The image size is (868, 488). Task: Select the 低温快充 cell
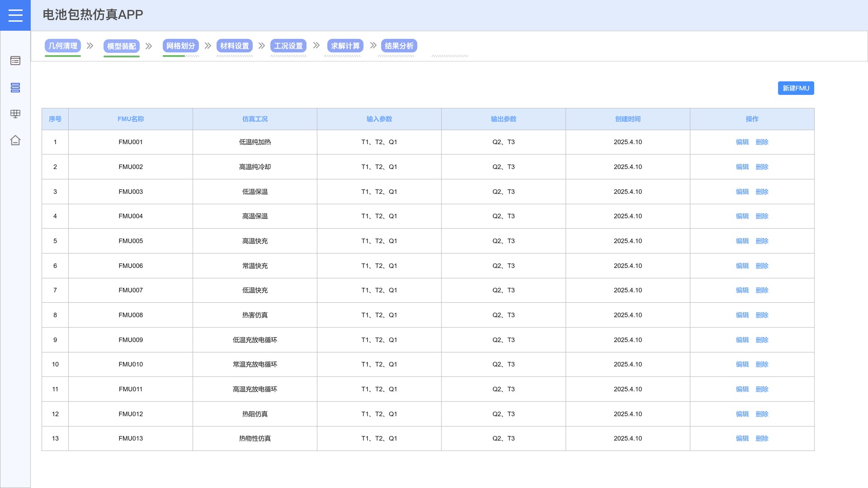pyautogui.click(x=255, y=291)
